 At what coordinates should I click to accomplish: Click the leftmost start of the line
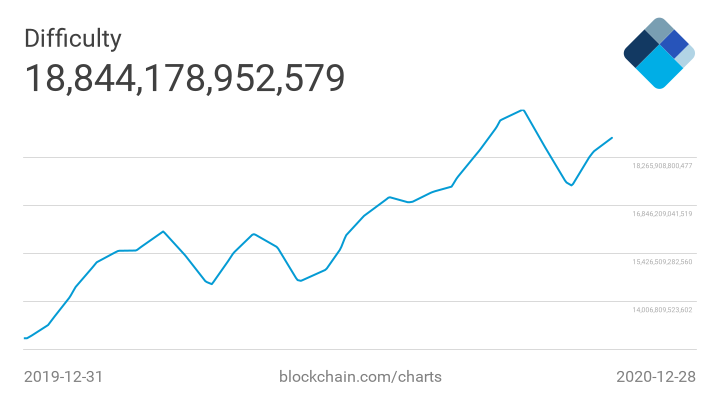[x=25, y=338]
